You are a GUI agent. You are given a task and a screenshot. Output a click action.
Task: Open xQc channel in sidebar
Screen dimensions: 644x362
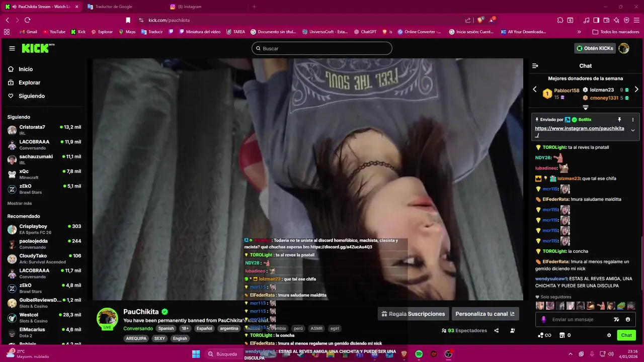point(44,174)
